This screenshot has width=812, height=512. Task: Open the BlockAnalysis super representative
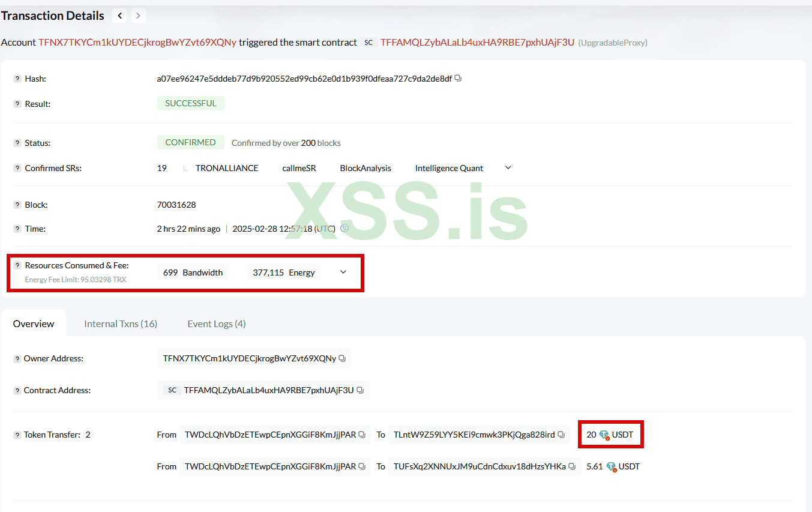point(365,168)
